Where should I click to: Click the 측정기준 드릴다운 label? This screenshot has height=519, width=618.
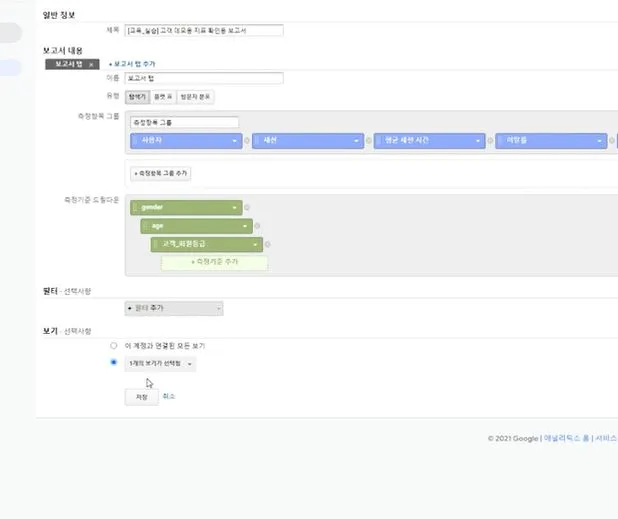[91, 200]
